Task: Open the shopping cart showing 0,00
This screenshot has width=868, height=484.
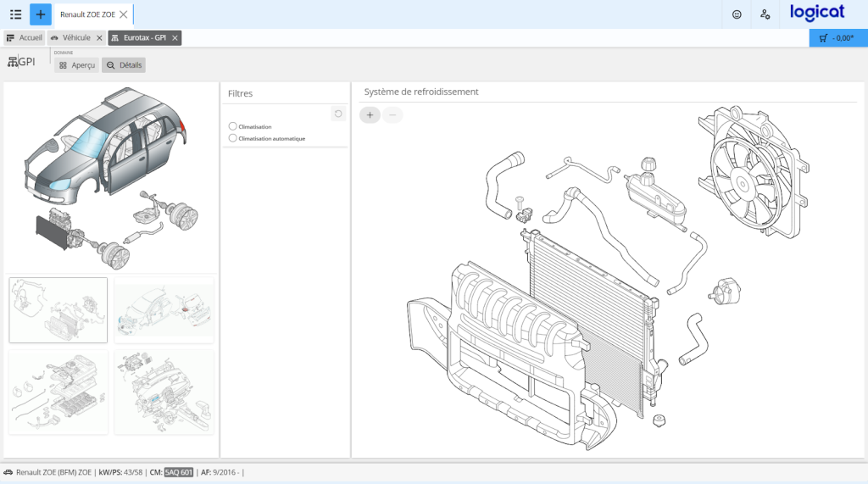Action: pos(837,37)
